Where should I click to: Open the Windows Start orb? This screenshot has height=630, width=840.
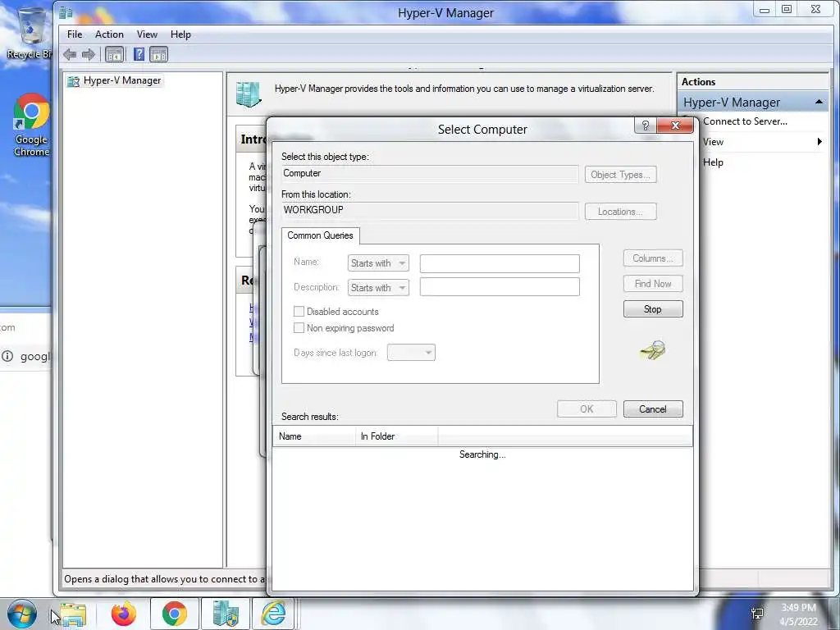coord(22,614)
